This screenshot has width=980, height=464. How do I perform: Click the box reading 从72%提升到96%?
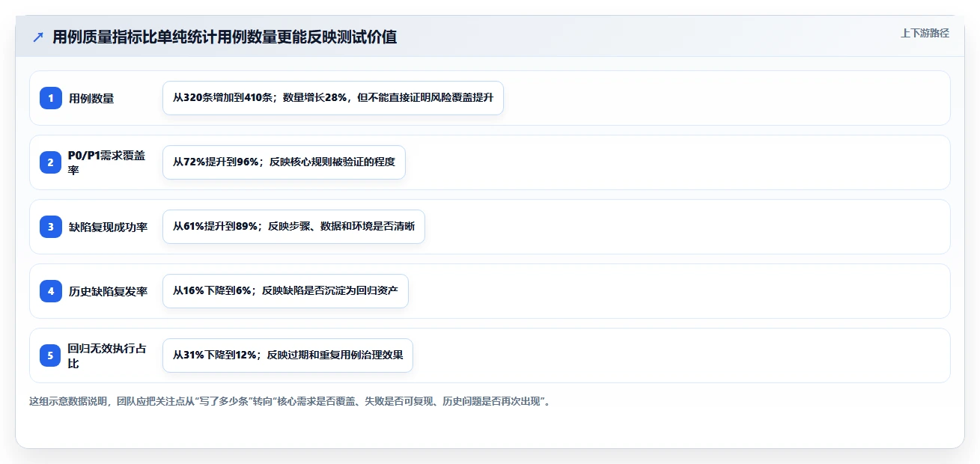(x=284, y=162)
